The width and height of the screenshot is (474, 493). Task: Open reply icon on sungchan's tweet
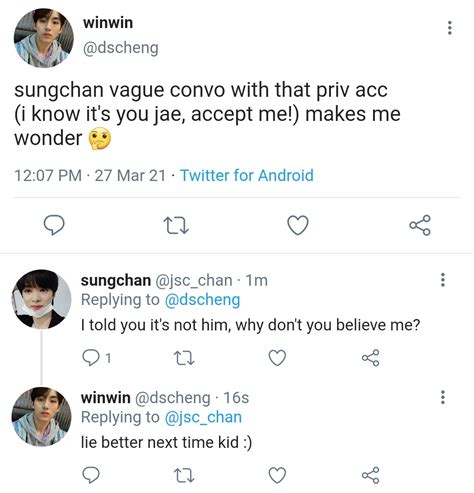[x=91, y=358]
